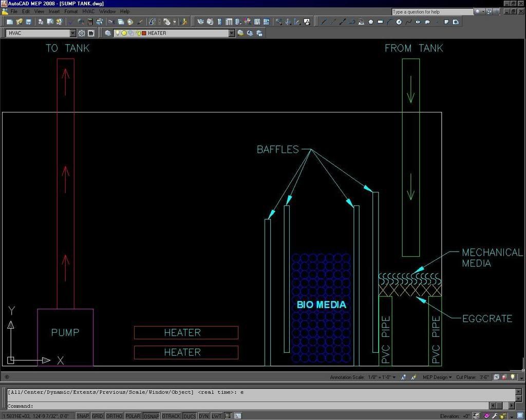Viewport: 526px width, 420px height.
Task: Open workspace settings gear icon
Action: 82,33
